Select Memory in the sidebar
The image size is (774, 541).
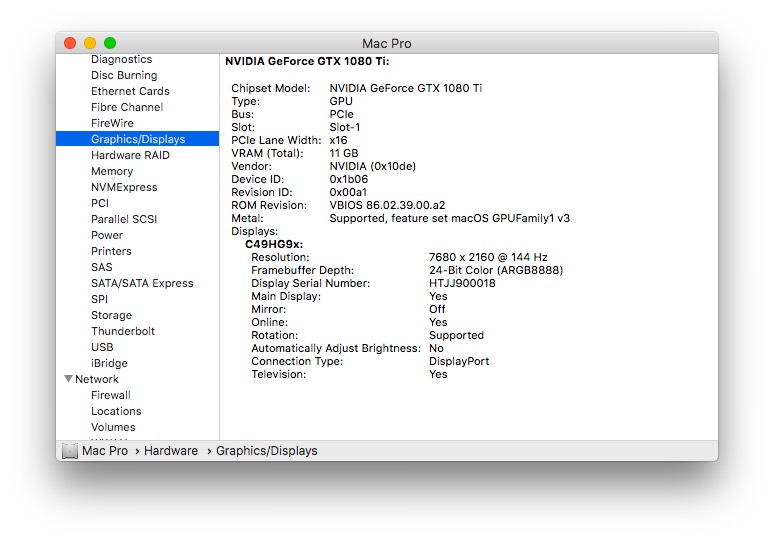tap(112, 171)
